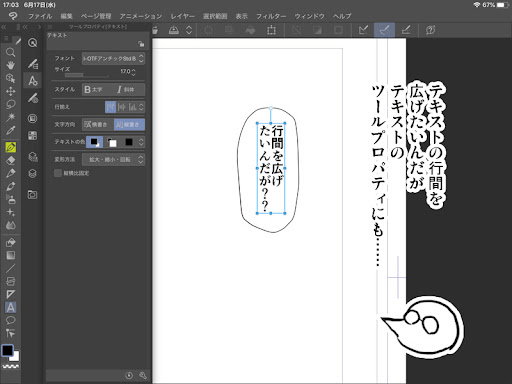
Task: Select the Hand move tool
Action: tap(10, 65)
